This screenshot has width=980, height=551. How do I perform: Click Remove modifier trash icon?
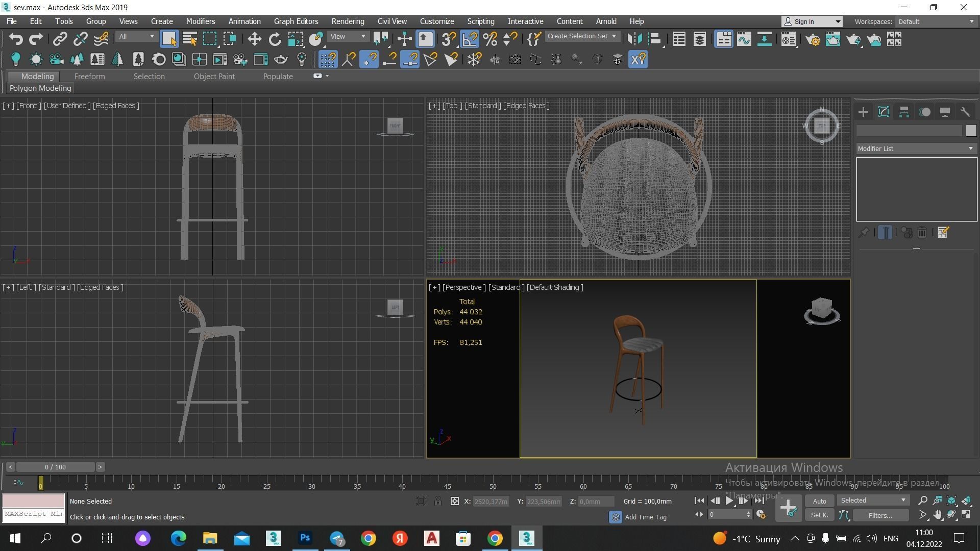pos(922,233)
